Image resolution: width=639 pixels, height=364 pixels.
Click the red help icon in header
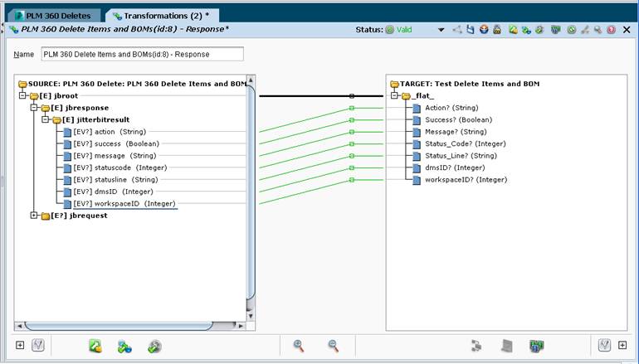(x=612, y=29)
